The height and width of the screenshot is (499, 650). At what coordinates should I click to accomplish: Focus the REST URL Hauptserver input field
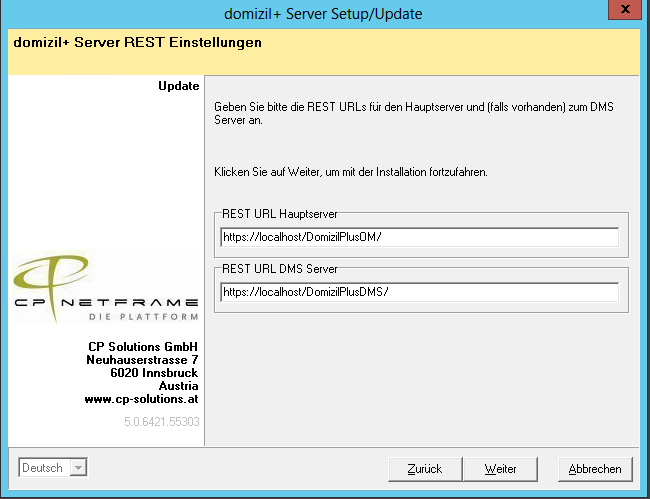[x=420, y=237]
